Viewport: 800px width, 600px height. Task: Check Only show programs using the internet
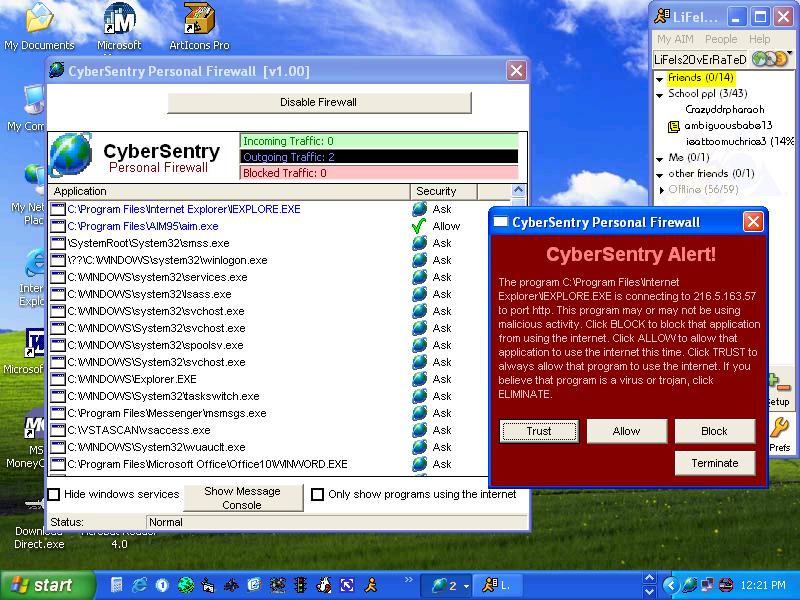click(318, 495)
